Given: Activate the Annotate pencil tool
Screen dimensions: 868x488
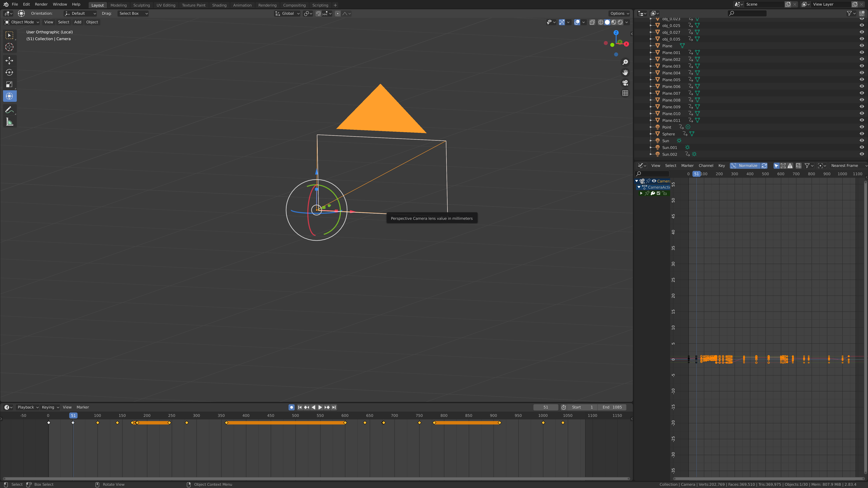Looking at the screenshot, I should [9, 110].
